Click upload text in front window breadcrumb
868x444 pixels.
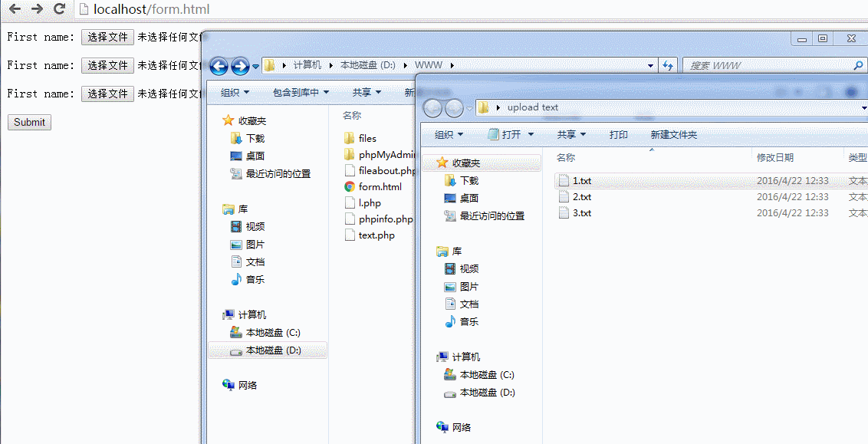(x=533, y=107)
